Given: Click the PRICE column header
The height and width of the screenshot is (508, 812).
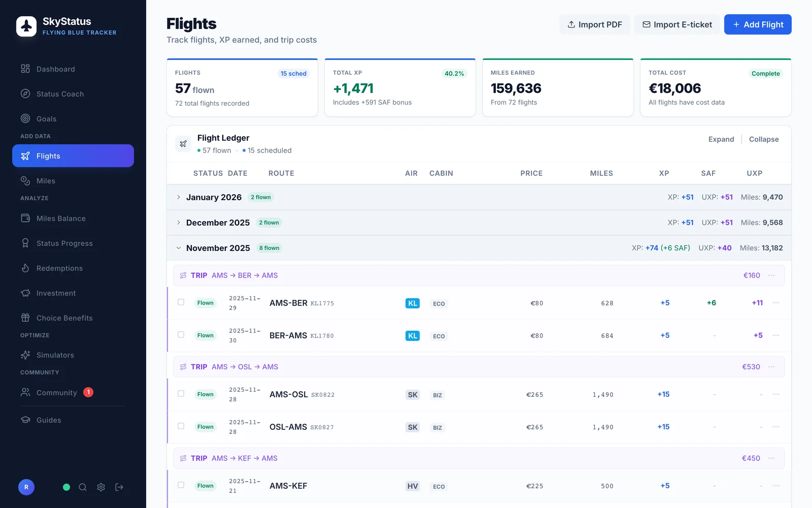Looking at the screenshot, I should [x=531, y=173].
